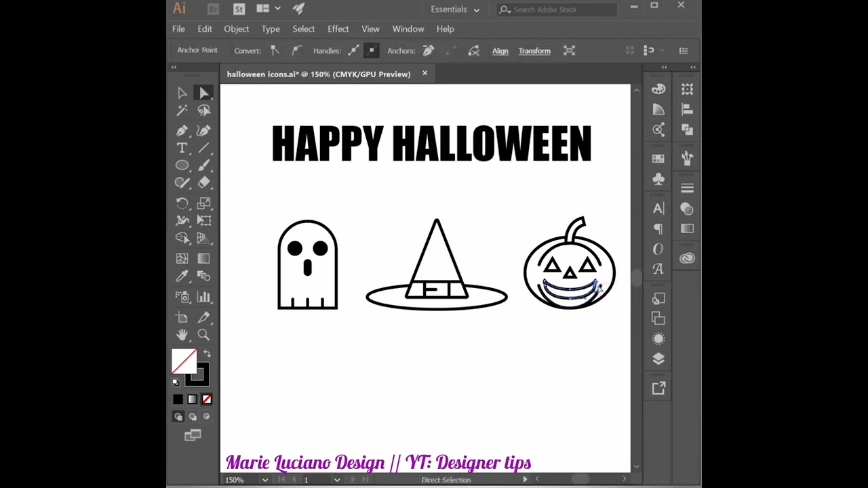Viewport: 868px width, 488px height.
Task: Click the Transform link in control bar
Action: pos(534,51)
